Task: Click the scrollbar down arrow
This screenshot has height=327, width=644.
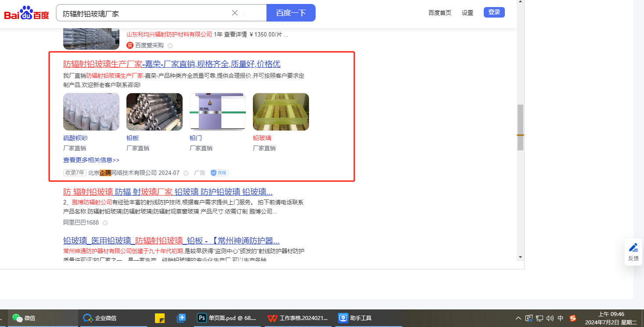Action: 520,257
